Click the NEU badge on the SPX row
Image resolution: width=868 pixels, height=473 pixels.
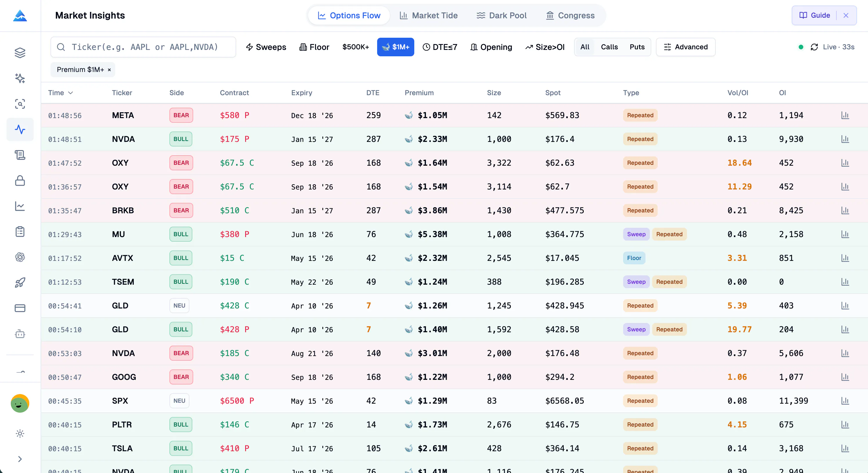point(179,401)
